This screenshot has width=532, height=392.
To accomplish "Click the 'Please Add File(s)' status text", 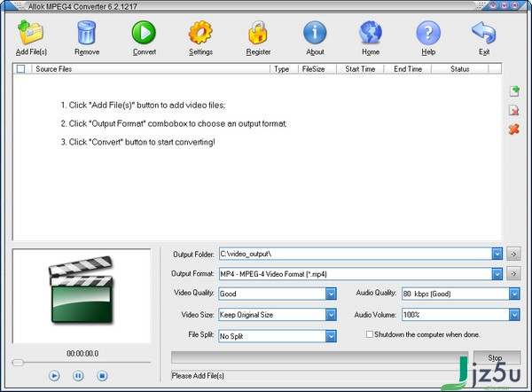I will click(x=198, y=376).
